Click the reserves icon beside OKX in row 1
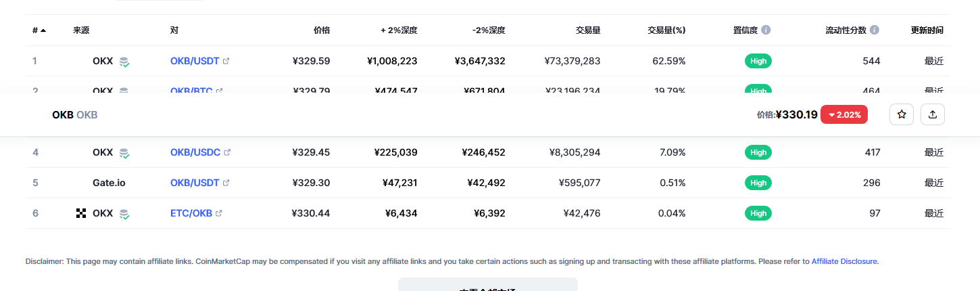Screen dimensions: 980x291 (124, 62)
